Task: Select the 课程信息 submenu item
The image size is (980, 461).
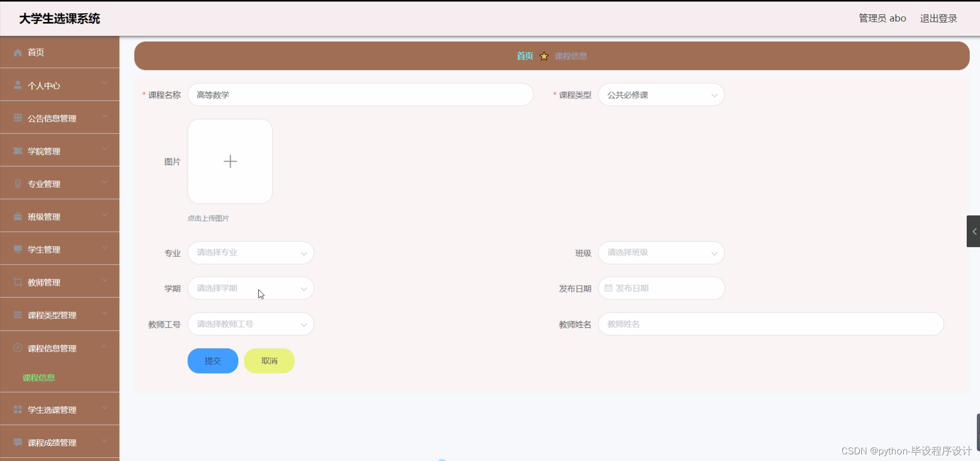Action: click(x=39, y=378)
